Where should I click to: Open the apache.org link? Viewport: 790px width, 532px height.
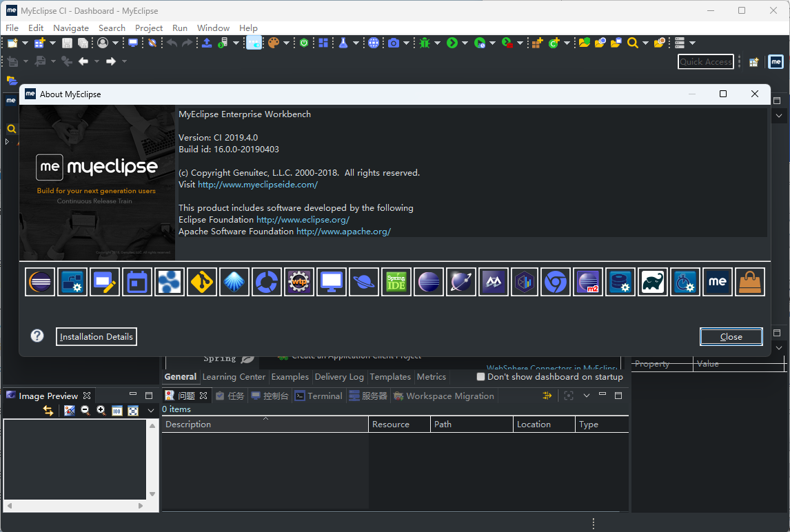click(343, 232)
